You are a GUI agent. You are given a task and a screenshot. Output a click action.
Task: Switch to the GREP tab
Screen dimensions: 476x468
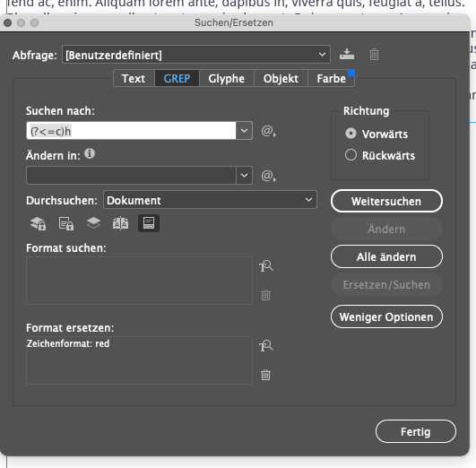(177, 78)
